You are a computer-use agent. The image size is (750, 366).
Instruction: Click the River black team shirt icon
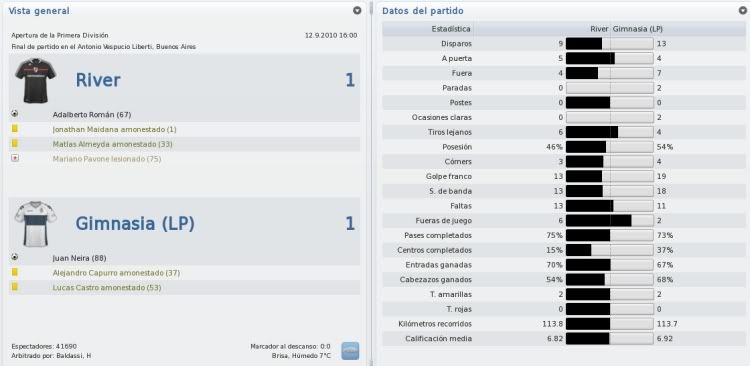(x=35, y=81)
